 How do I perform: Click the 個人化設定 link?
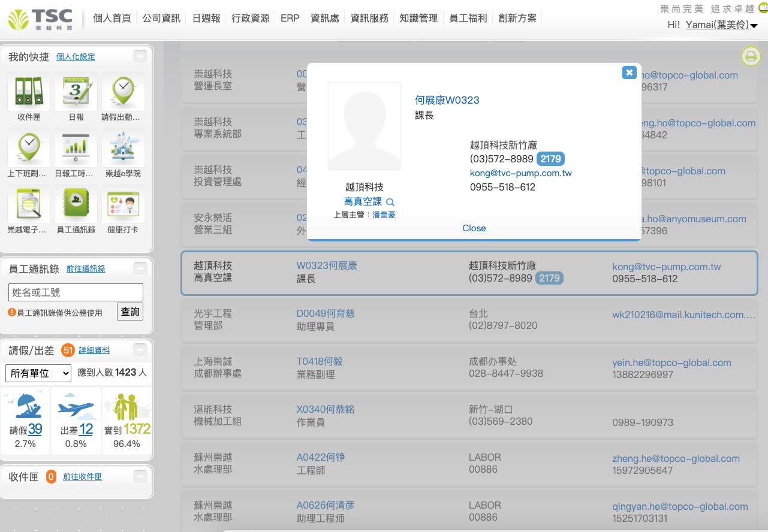(x=76, y=57)
